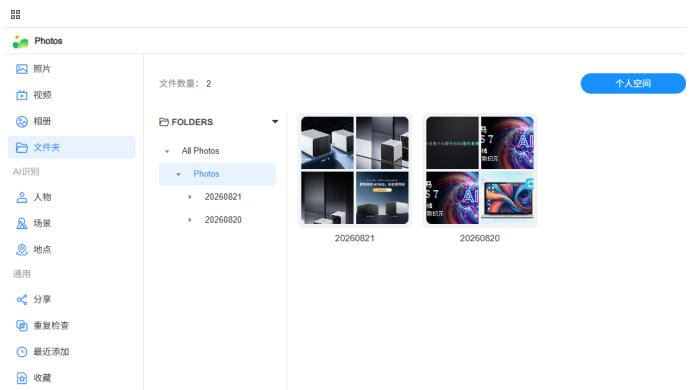The width and height of the screenshot is (694, 390).
Task: Click the FOLDERS heading text
Action: click(192, 122)
